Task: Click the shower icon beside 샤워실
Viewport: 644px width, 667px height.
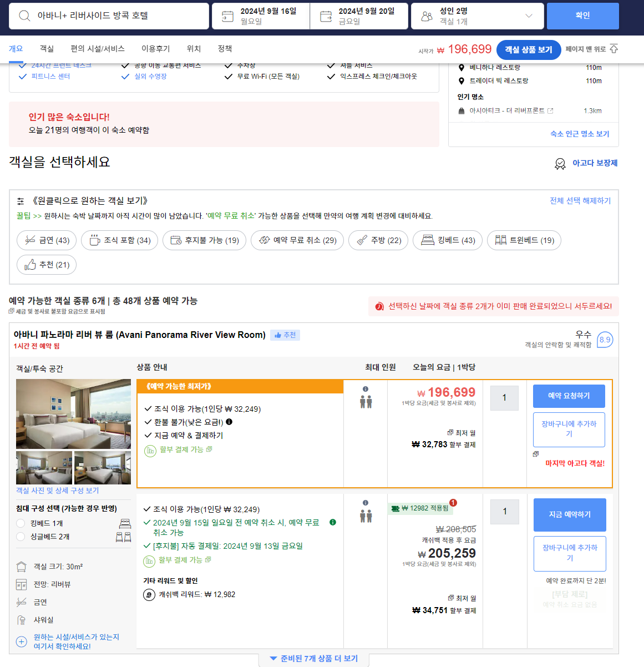Action: 22,620
